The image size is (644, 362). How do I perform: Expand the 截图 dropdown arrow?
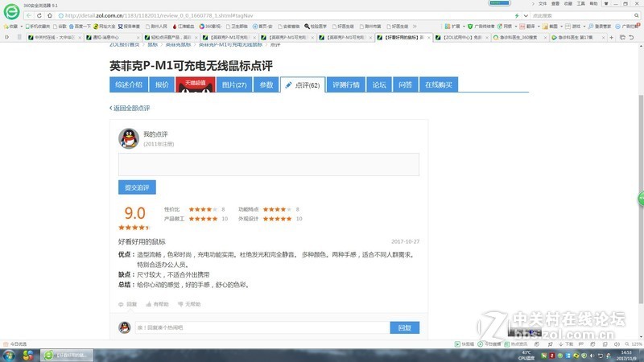[561, 27]
